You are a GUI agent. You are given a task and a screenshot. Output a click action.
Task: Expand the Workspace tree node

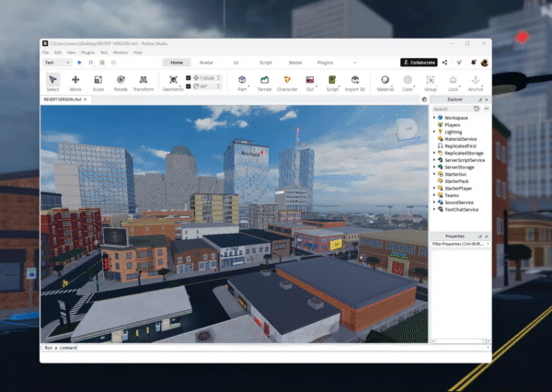(434, 118)
